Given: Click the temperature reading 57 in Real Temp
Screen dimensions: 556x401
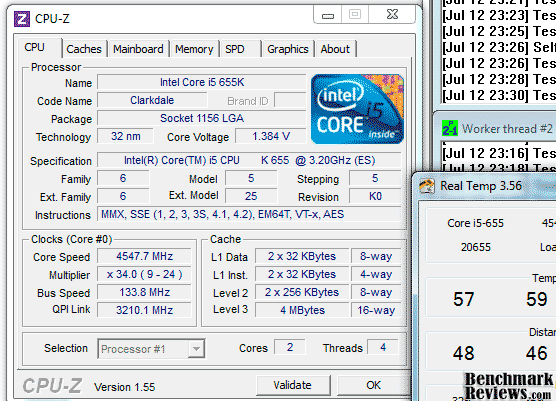Looking at the screenshot, I should coord(463,299).
